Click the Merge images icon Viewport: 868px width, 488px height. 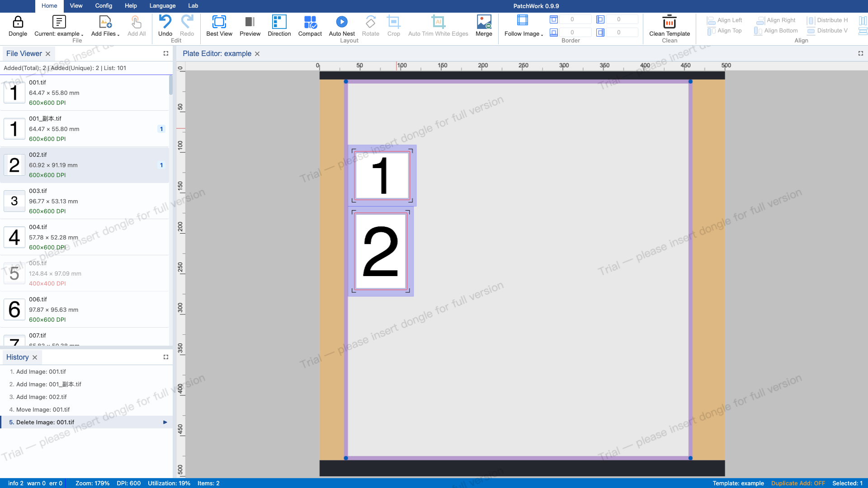click(484, 22)
